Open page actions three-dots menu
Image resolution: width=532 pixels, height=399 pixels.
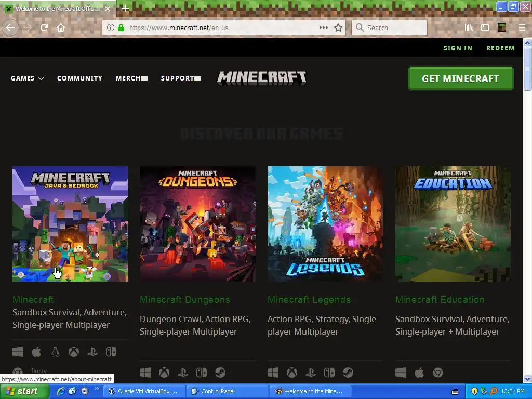point(324,28)
